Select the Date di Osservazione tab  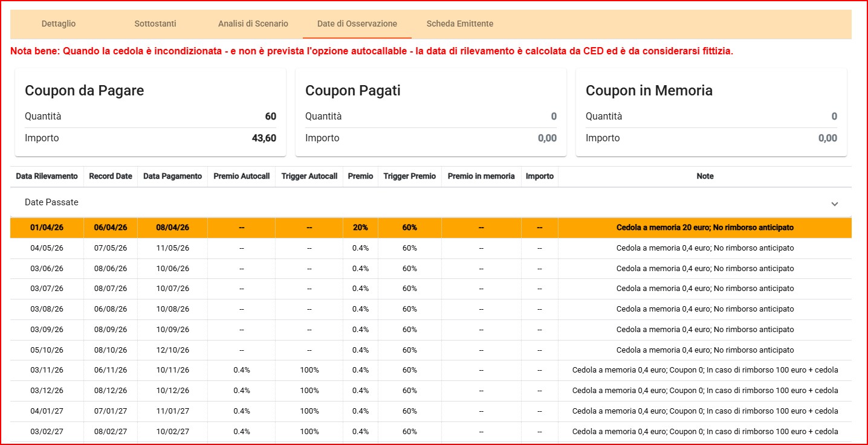point(357,24)
